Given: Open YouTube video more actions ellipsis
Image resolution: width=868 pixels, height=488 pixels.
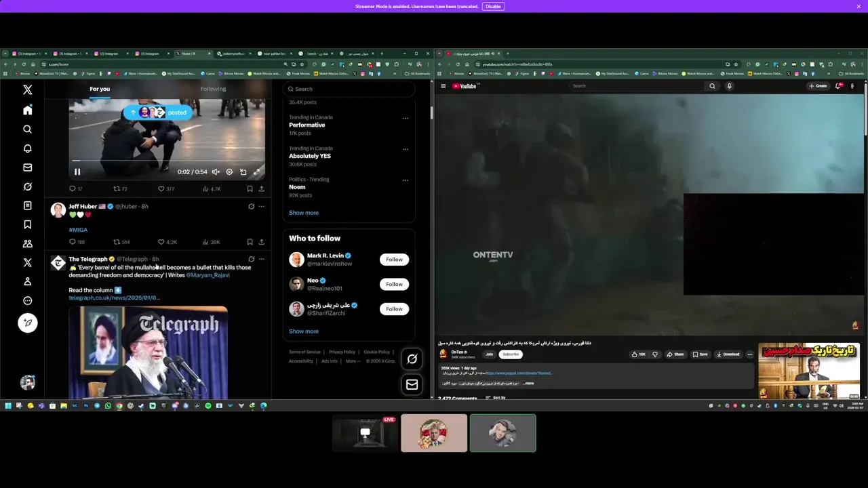Looking at the screenshot, I should [749, 354].
